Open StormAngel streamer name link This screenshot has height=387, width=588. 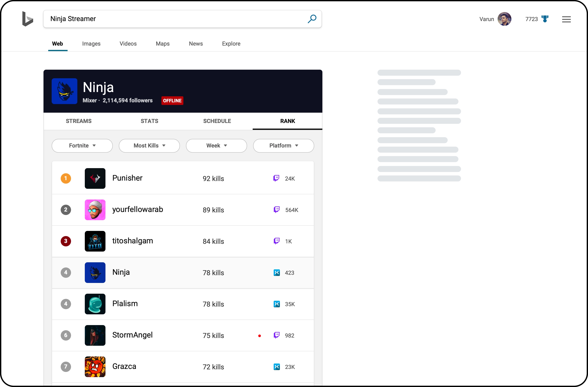click(x=132, y=335)
